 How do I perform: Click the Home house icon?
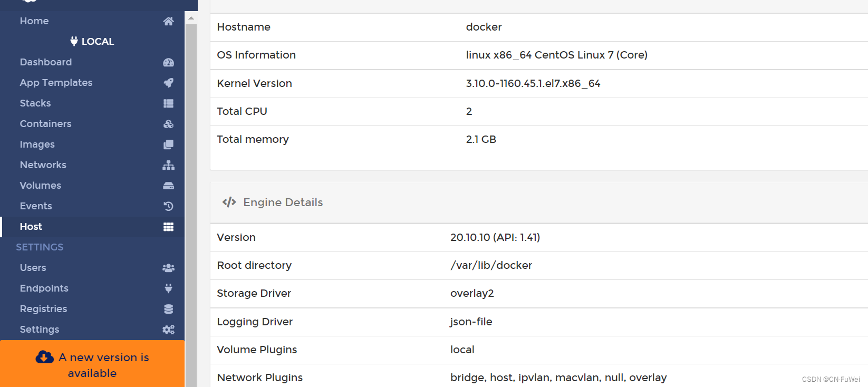pos(168,21)
